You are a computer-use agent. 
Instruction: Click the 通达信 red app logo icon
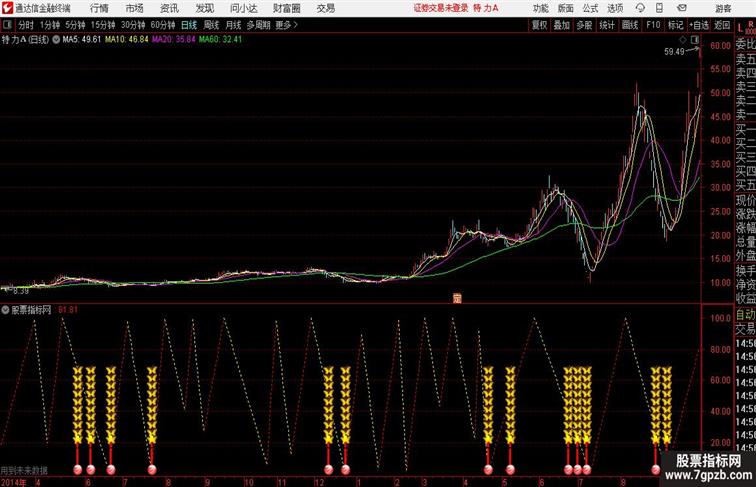click(7, 8)
